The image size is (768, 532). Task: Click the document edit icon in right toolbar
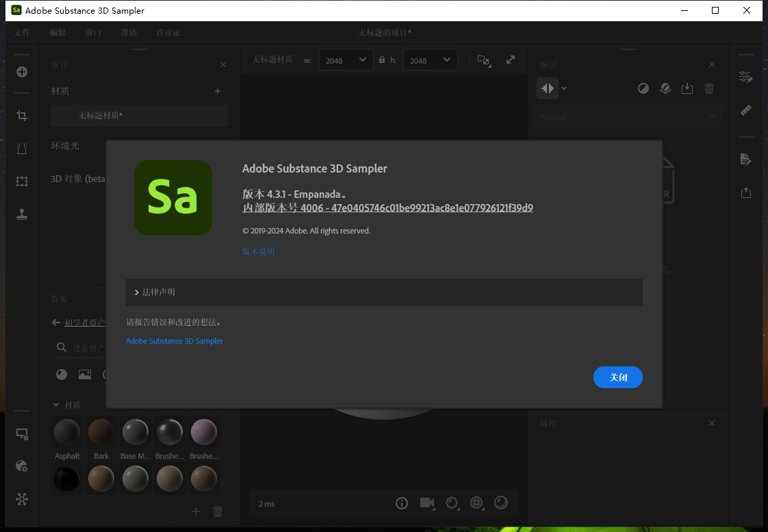(745, 160)
